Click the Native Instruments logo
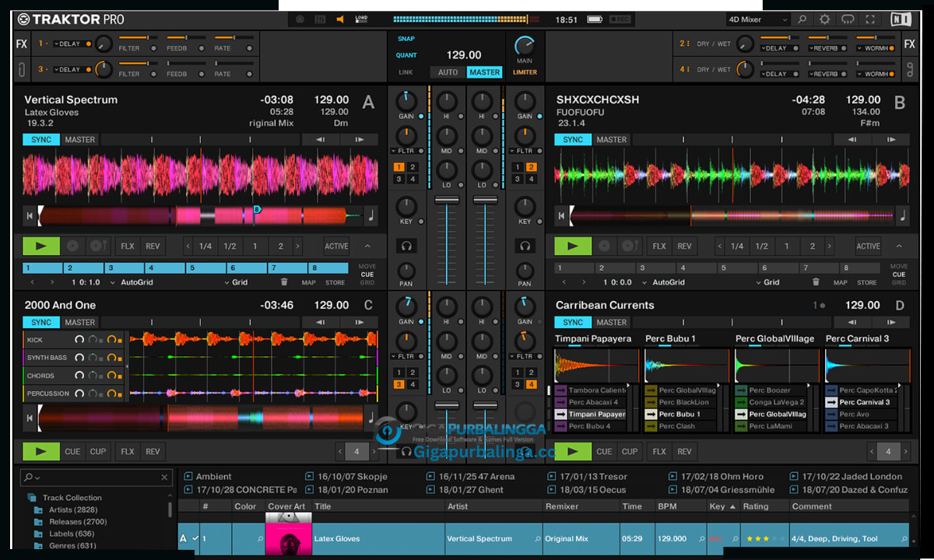This screenshot has width=934, height=560. (x=903, y=19)
